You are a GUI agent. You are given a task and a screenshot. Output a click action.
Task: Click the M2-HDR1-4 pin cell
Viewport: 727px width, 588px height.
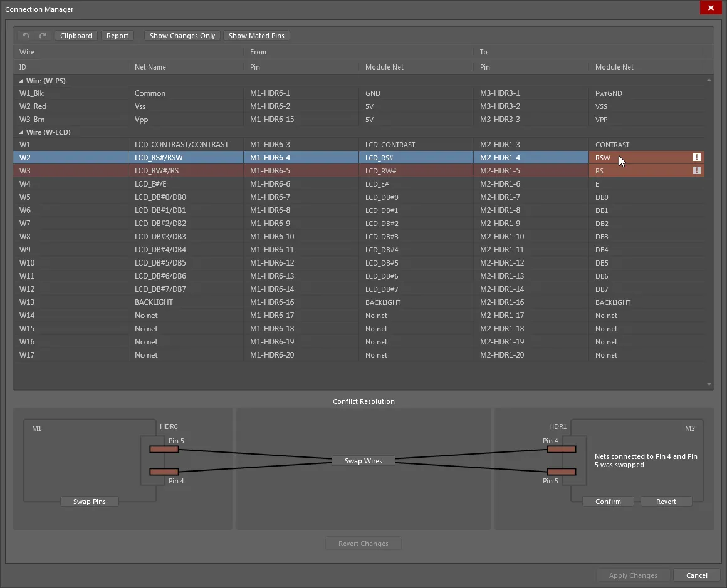531,158
